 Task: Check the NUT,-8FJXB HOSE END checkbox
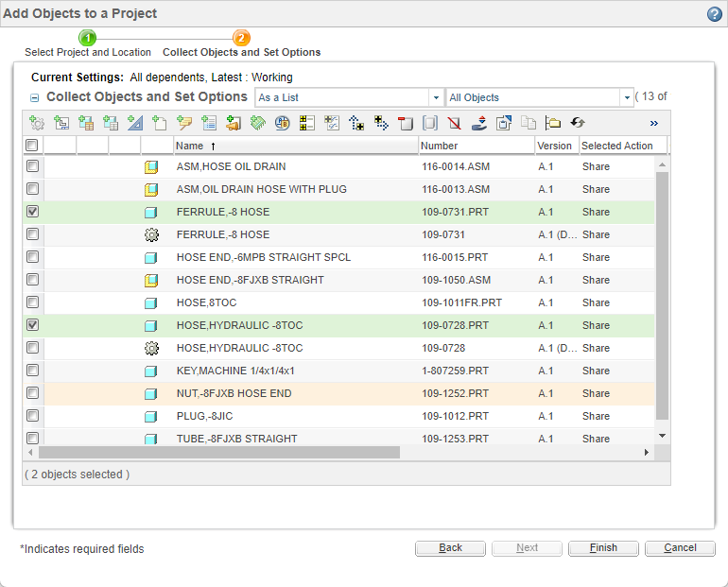point(32,393)
